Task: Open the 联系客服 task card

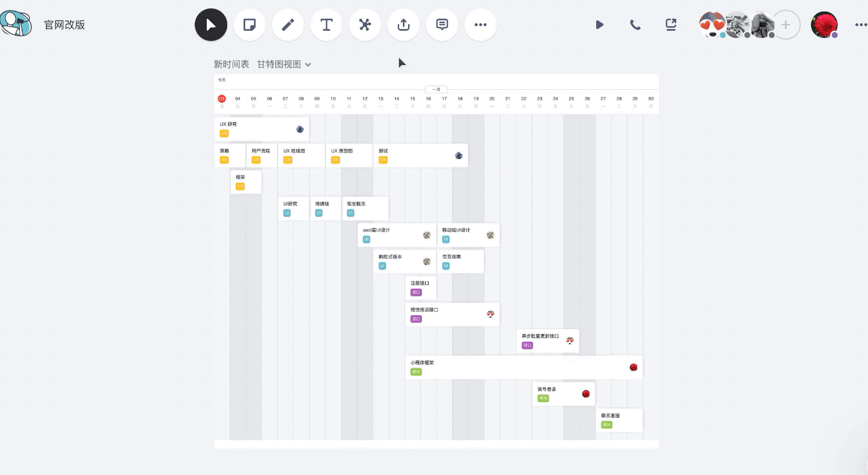Action: pyautogui.click(x=619, y=420)
